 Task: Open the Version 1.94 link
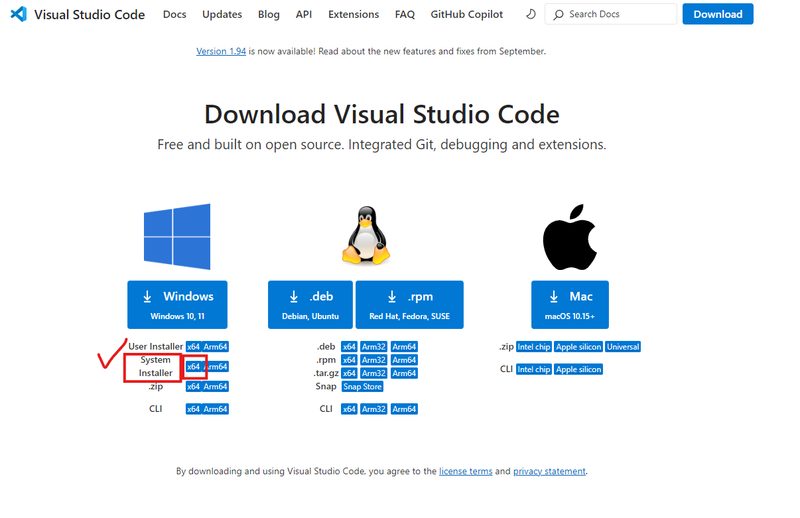click(x=221, y=51)
